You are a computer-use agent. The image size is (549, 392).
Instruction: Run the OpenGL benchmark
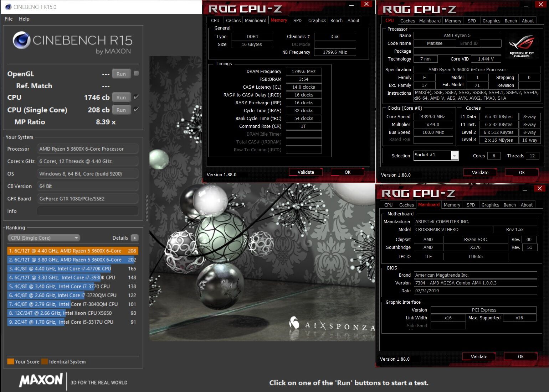[121, 74]
